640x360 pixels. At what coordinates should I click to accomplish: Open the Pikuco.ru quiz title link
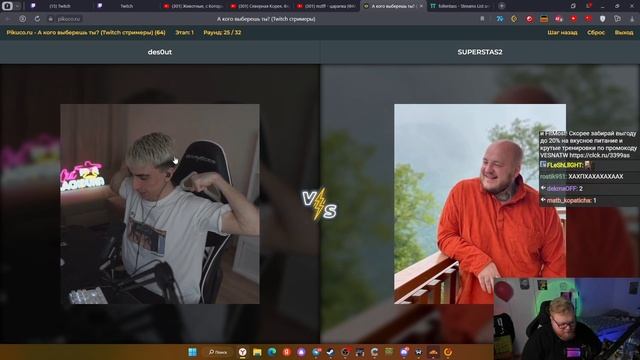(86, 33)
